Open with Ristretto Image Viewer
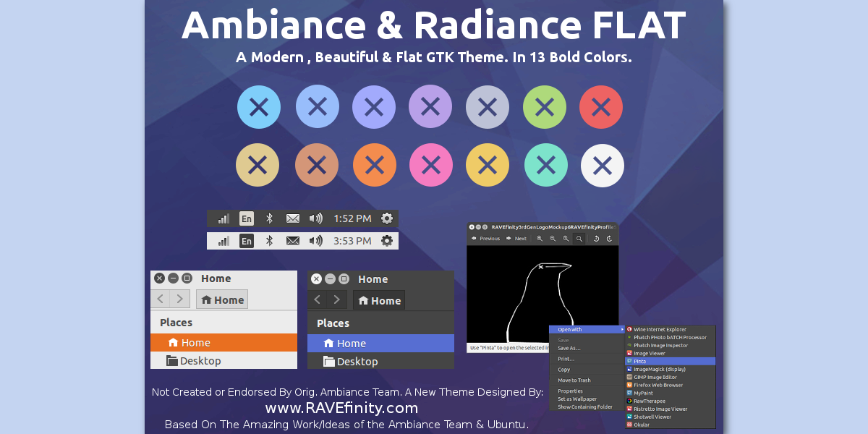The width and height of the screenshot is (868, 434). tap(670, 409)
